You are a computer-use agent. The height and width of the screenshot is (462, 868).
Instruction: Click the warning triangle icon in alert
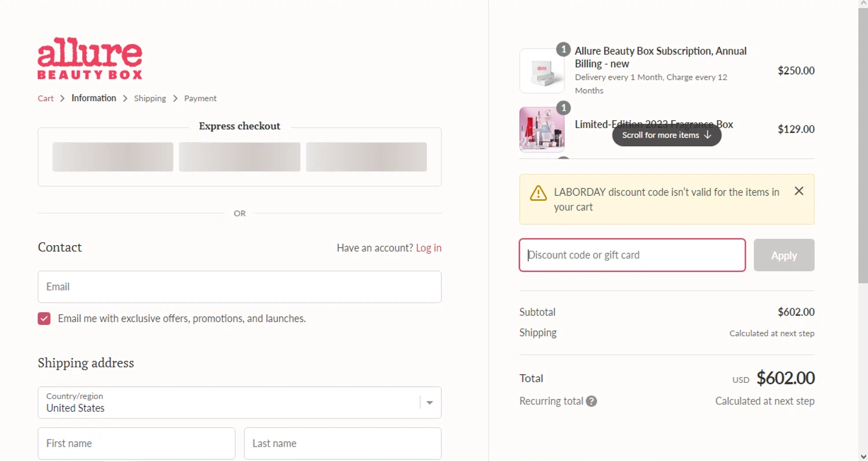pyautogui.click(x=538, y=193)
